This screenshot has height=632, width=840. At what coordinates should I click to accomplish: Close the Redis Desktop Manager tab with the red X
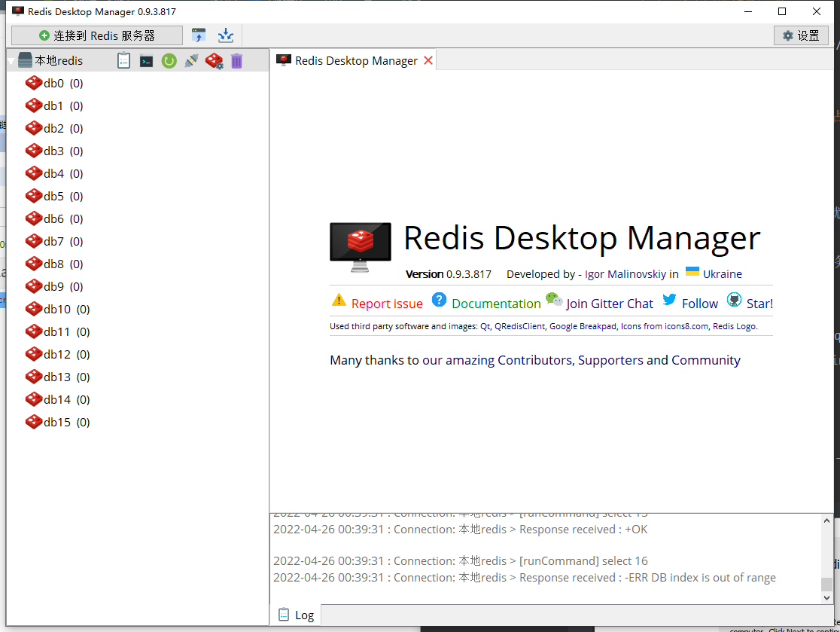click(428, 60)
